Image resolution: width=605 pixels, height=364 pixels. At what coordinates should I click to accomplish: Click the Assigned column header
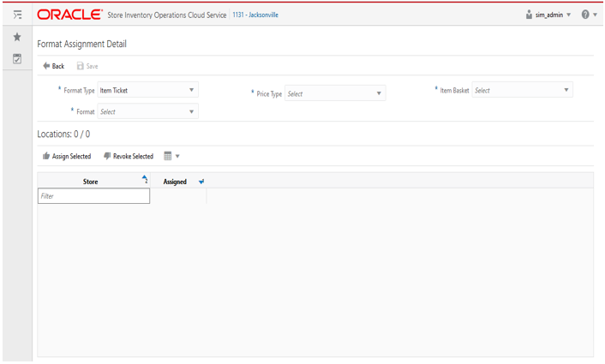point(175,182)
